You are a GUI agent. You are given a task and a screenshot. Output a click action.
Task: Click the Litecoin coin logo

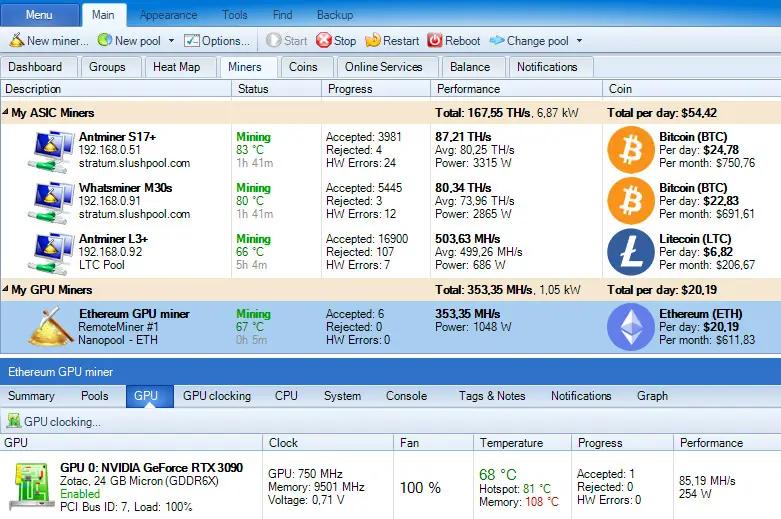tap(631, 252)
